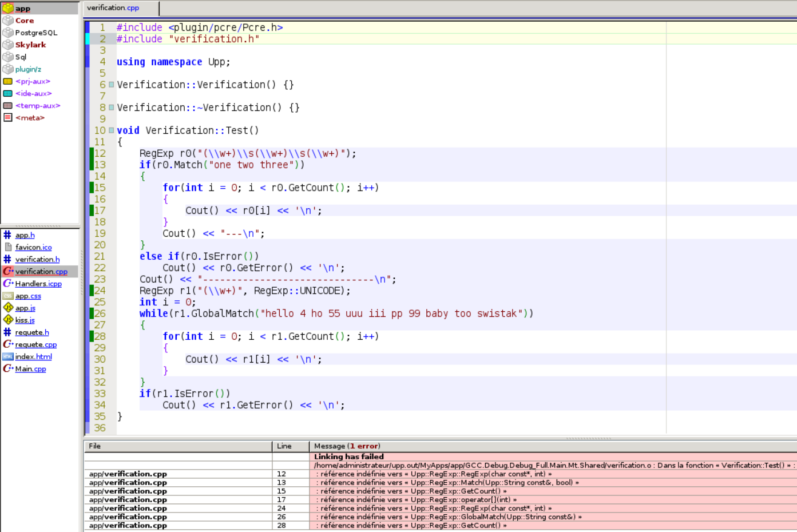Collapse the Test() function fold on line 10
This screenshot has height=532, width=797.
(112, 130)
